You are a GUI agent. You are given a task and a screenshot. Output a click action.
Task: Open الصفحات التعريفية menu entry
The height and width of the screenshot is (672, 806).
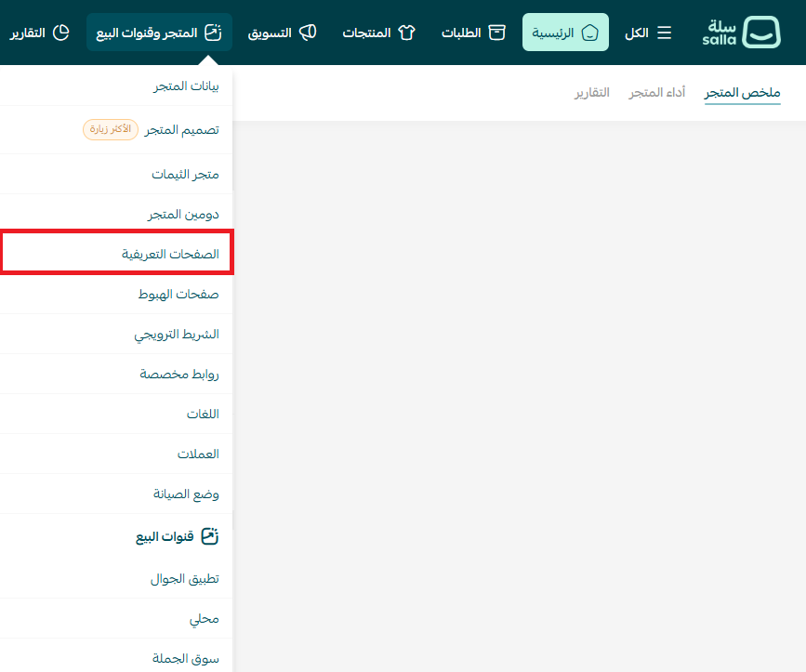pos(117,252)
